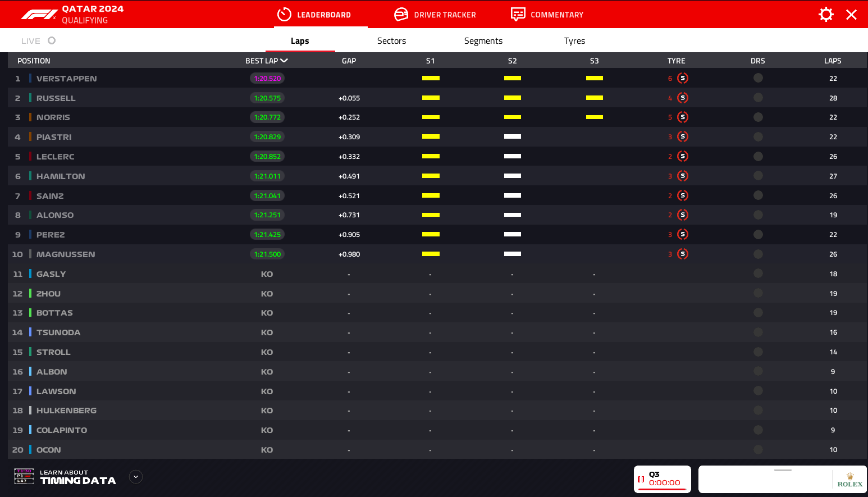Click Russell's DRS indicator dot
868x497 pixels.
[758, 98]
